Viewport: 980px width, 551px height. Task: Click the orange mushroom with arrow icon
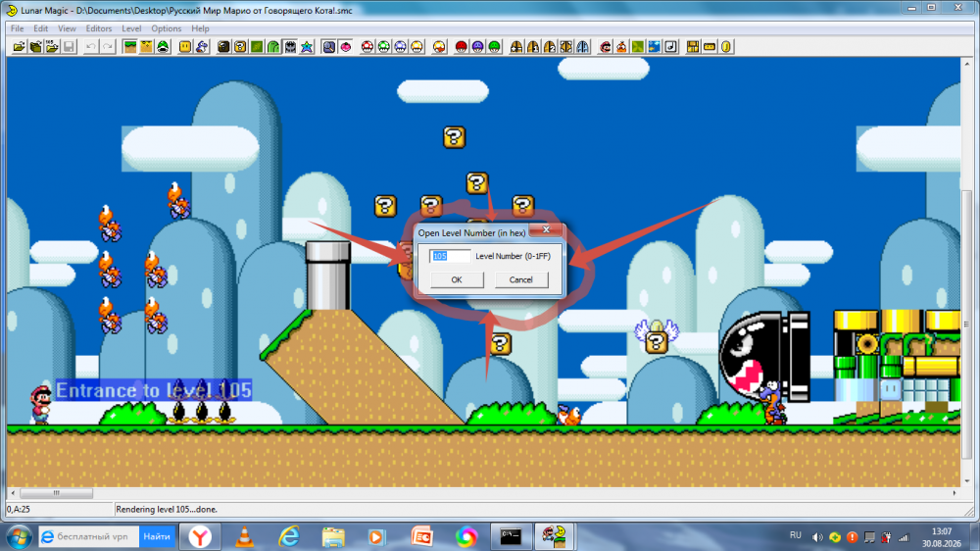pos(439,47)
